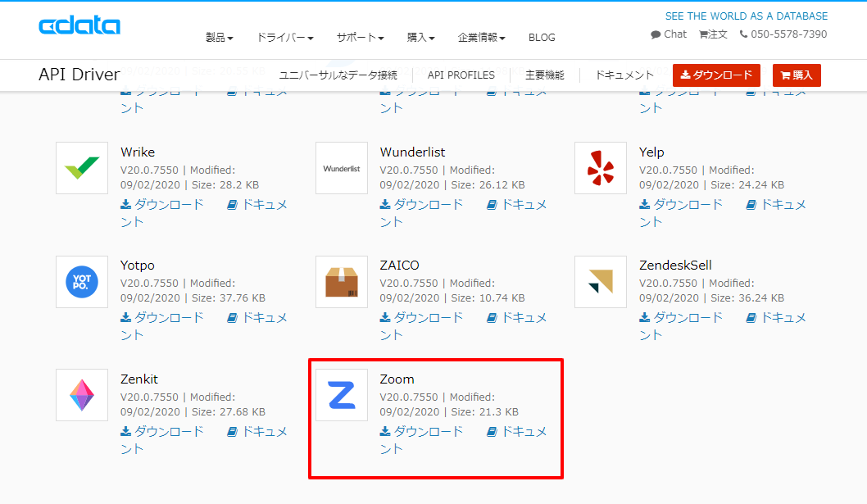This screenshot has height=504, width=867.
Task: Open Chat in the header
Action: click(x=669, y=34)
